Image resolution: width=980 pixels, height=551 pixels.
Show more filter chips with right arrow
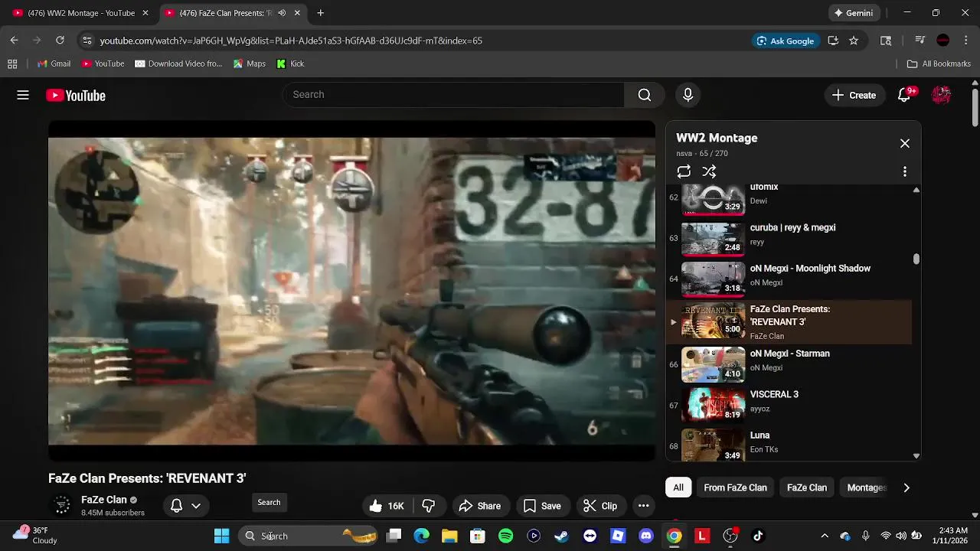tap(906, 487)
